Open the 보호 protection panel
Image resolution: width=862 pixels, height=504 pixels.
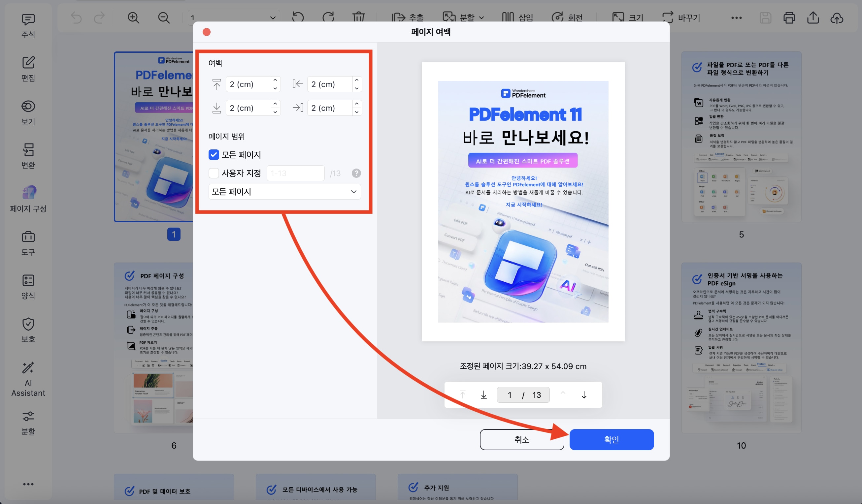point(28,328)
